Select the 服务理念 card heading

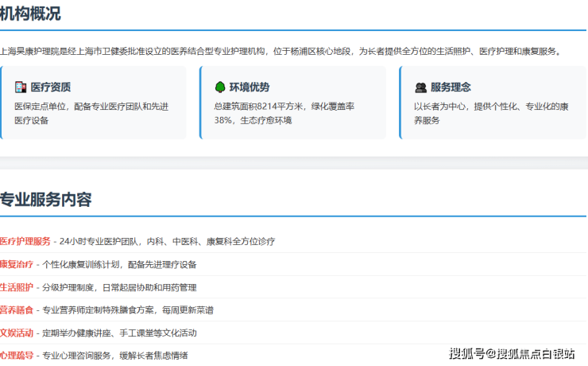451,87
